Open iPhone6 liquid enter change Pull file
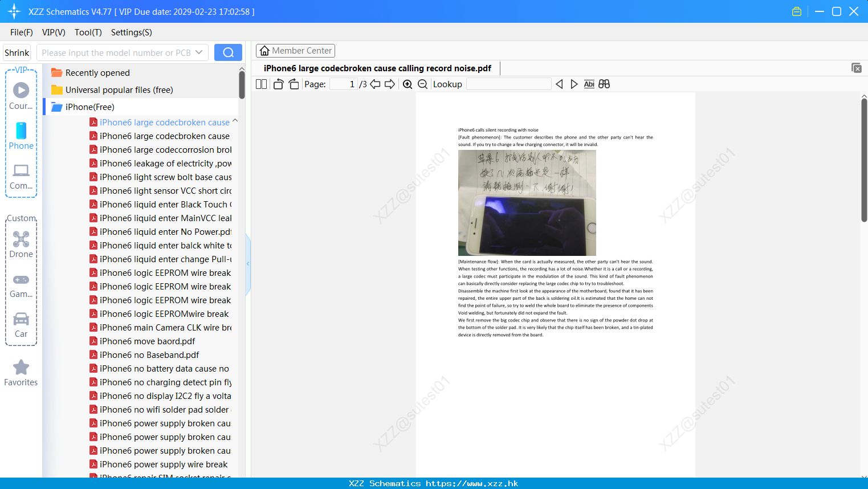The height and width of the screenshot is (489, 868). (161, 259)
